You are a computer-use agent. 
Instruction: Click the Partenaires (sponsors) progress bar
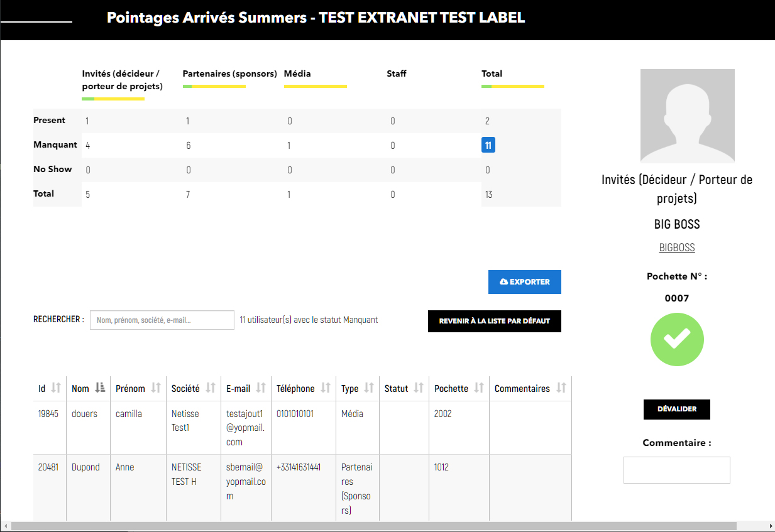tap(214, 86)
